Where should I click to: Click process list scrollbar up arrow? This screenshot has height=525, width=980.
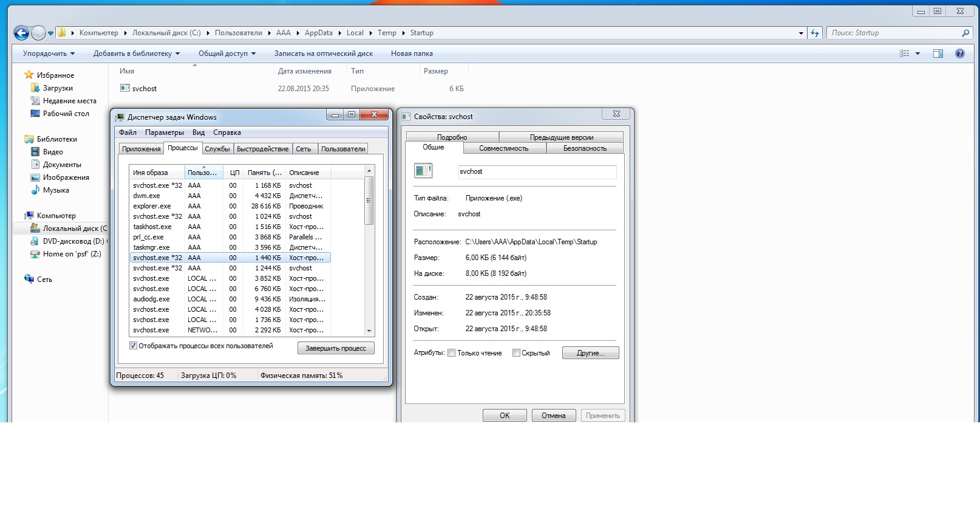click(369, 171)
